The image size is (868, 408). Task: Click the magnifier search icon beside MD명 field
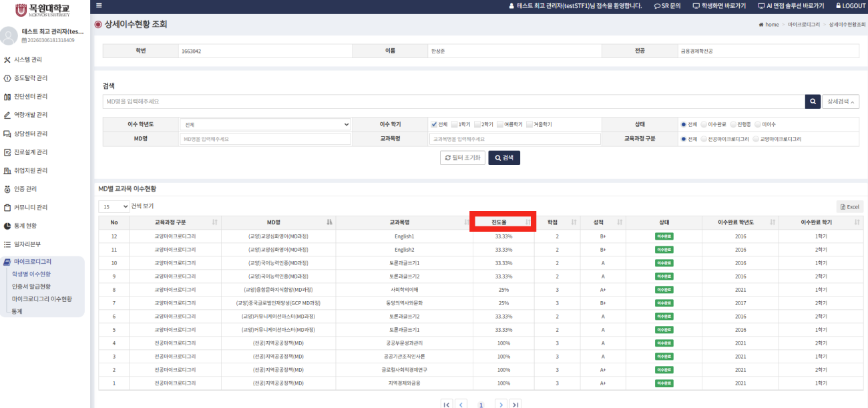coord(812,101)
